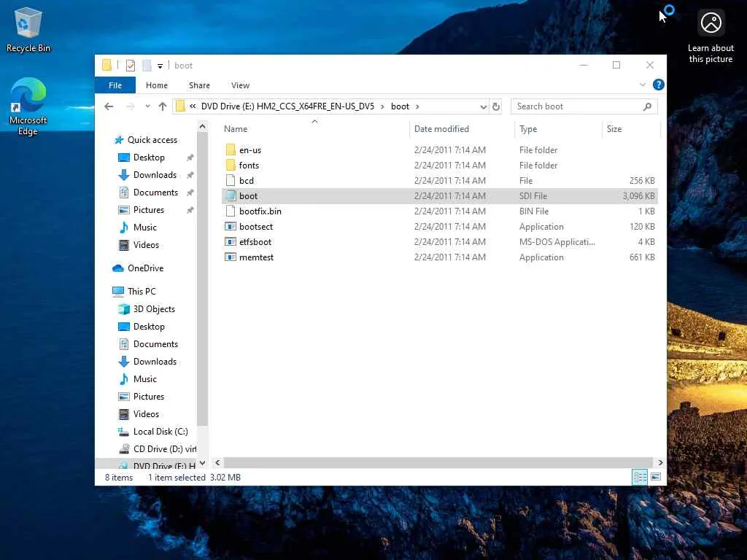Open pinned Pictures under Quick access
The image size is (747, 560).
[141, 210]
